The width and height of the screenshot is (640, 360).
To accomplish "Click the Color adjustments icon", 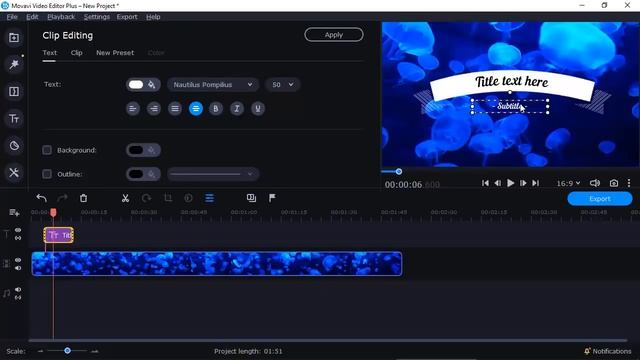I will (188, 198).
